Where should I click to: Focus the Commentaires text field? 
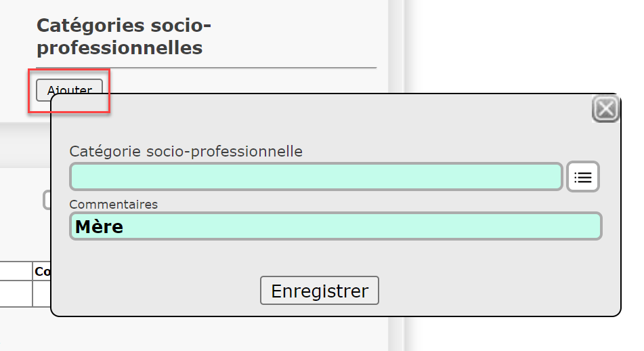336,226
